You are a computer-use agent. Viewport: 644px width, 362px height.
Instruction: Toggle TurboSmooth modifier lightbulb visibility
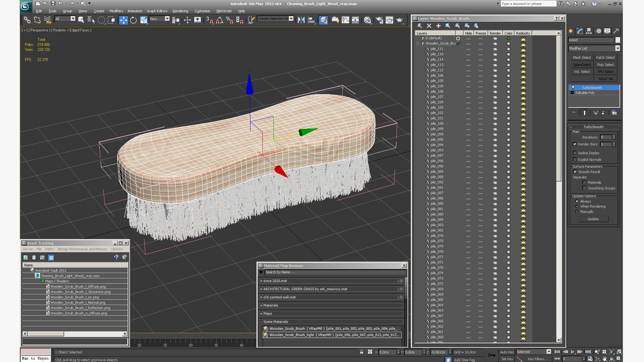point(573,87)
